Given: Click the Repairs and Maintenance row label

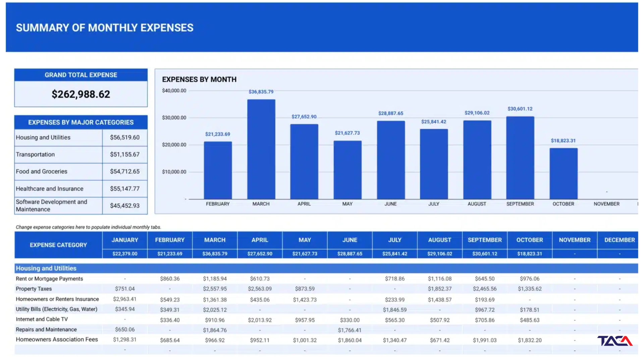Looking at the screenshot, I should point(46,329).
